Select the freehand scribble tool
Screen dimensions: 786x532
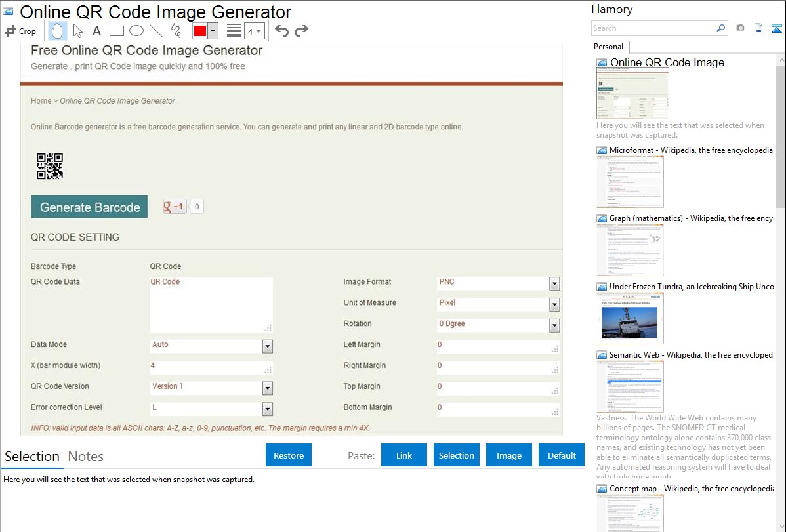point(176,31)
